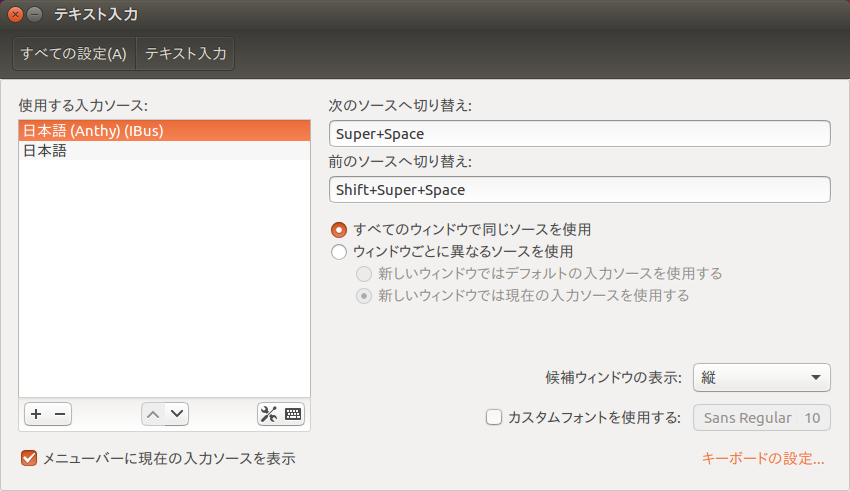Screen dimensions: 850x491
Task: Show keyboard layout with the keyboard icon
Action: point(293,413)
